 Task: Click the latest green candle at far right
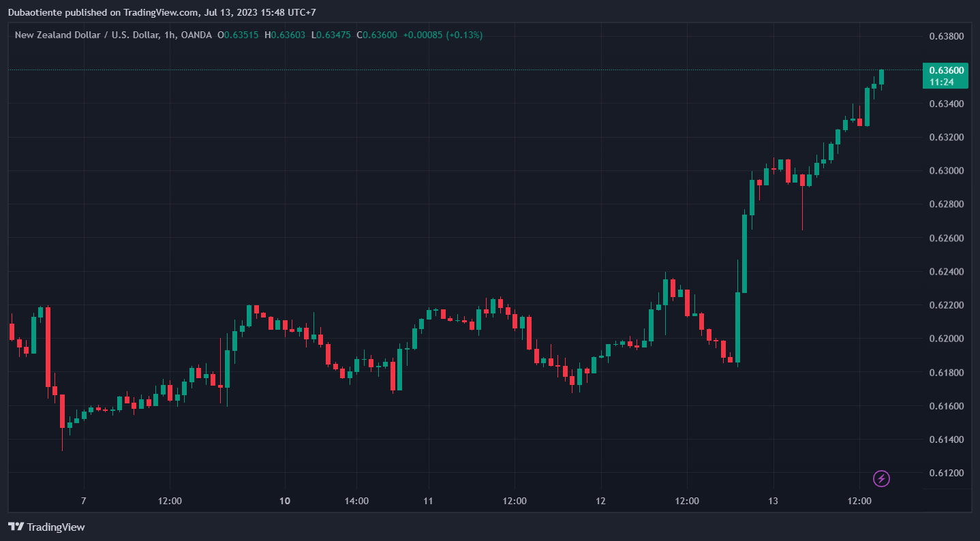point(881,77)
